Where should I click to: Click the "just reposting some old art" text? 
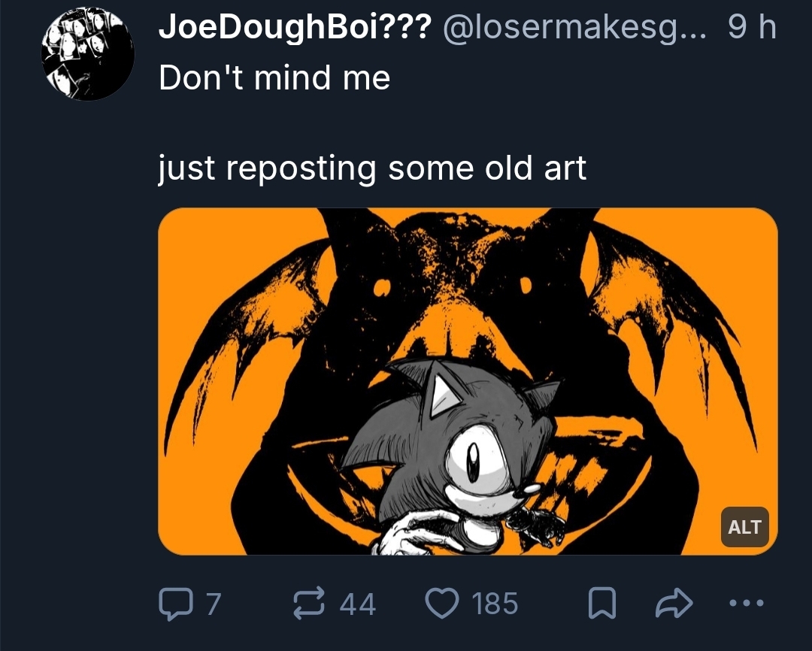coord(372,168)
